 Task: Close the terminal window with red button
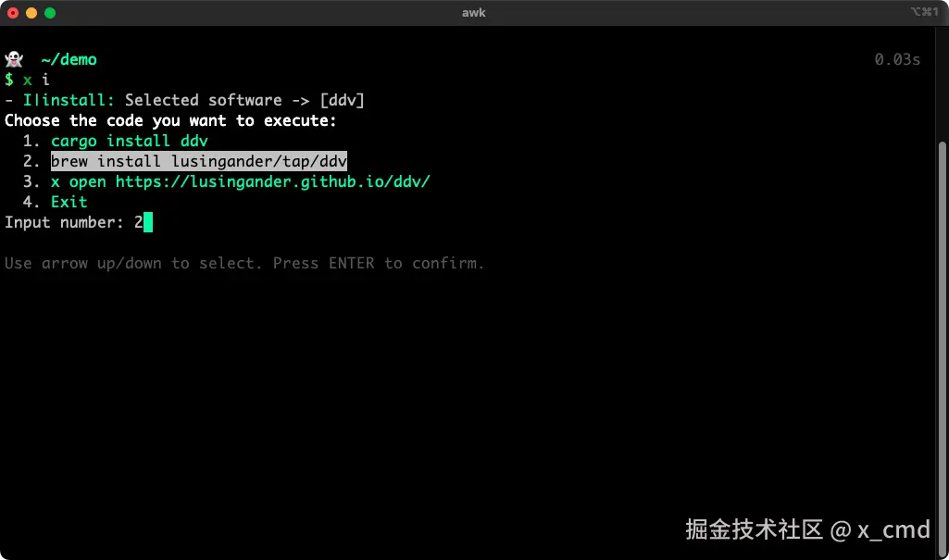tap(13, 13)
